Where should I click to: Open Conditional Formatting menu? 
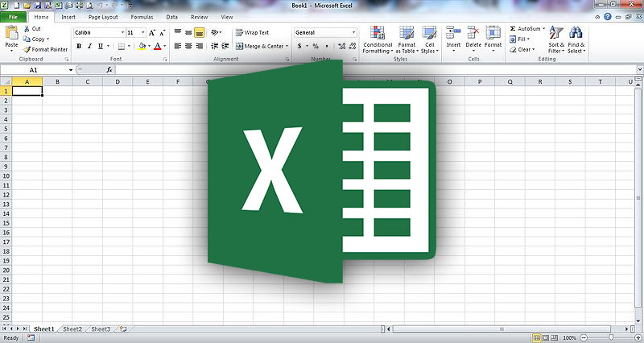pyautogui.click(x=378, y=39)
